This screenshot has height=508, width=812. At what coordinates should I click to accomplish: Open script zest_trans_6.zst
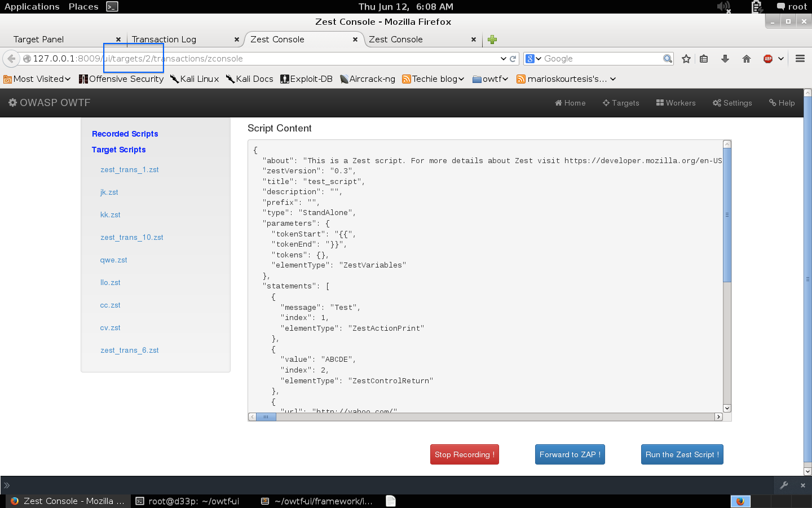pyautogui.click(x=129, y=350)
